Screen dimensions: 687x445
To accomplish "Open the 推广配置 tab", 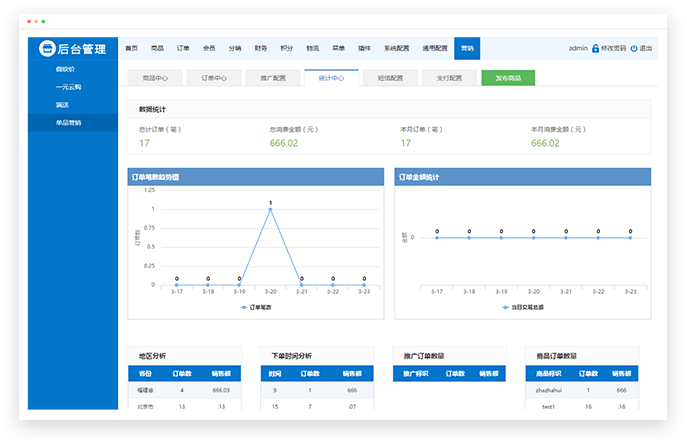I will [x=272, y=77].
